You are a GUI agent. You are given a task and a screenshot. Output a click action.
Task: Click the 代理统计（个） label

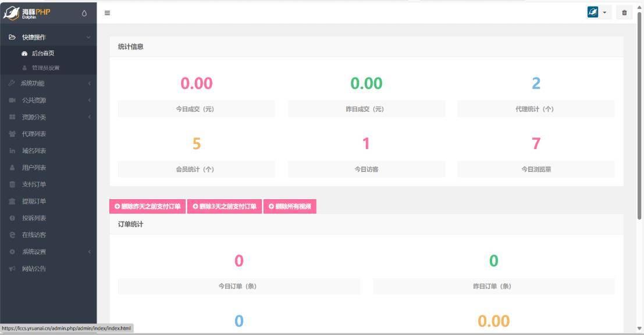tap(535, 109)
